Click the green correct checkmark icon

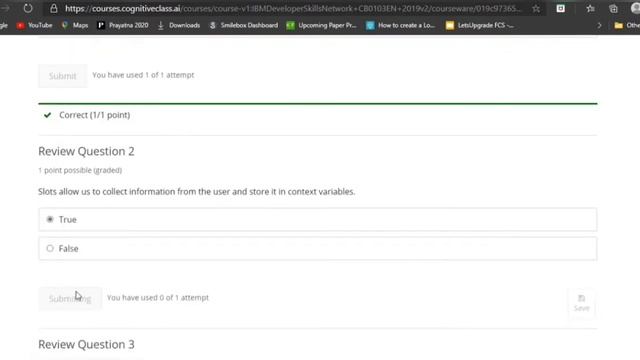point(47,115)
